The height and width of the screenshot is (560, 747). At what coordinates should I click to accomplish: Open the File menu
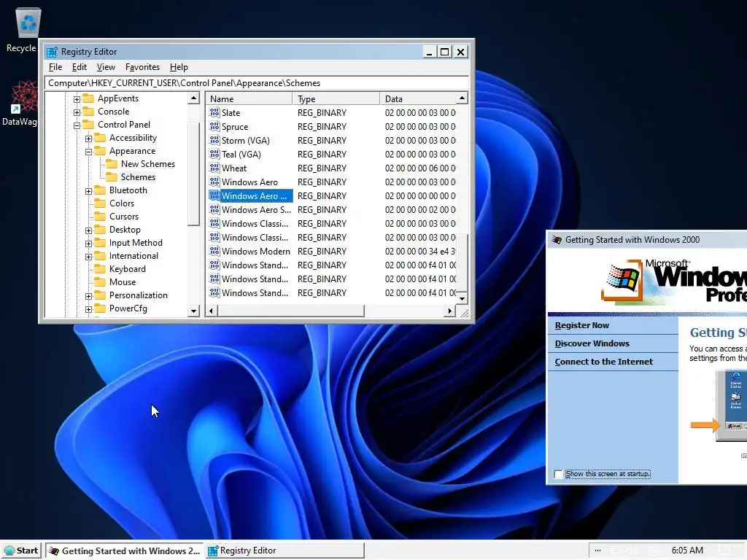pos(55,67)
